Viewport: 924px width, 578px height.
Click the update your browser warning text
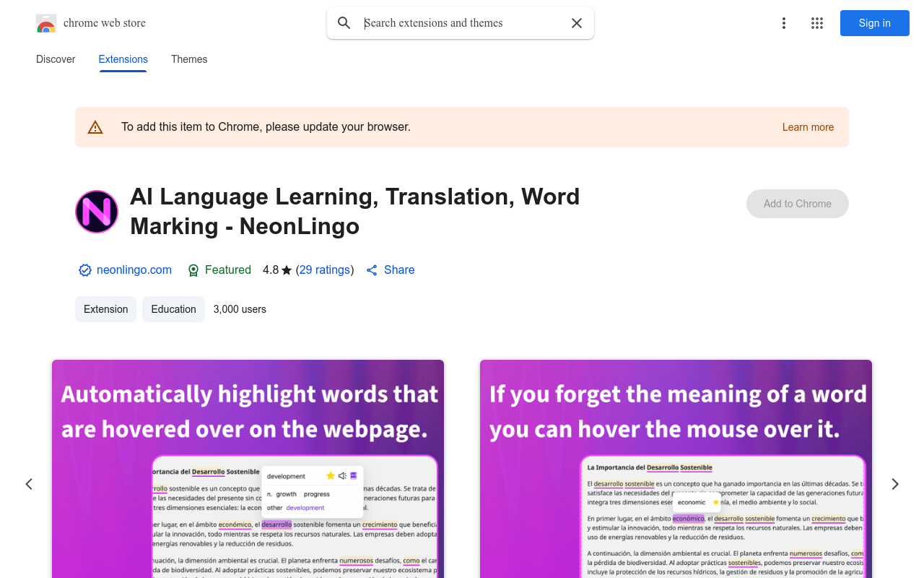[x=266, y=127]
